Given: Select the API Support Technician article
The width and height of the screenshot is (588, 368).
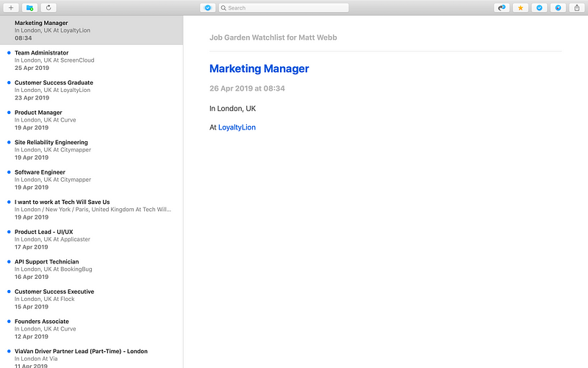Looking at the screenshot, I should point(91,269).
